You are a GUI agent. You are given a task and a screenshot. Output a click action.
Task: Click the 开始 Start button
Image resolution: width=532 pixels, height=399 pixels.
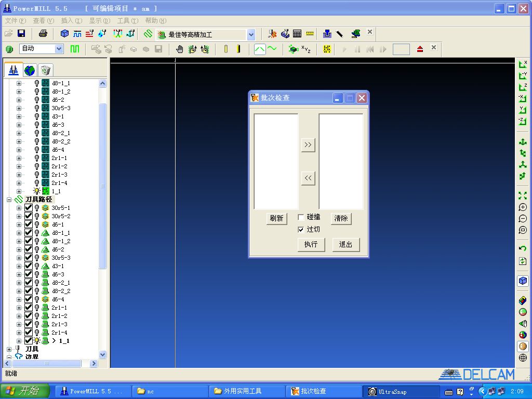tap(25, 391)
